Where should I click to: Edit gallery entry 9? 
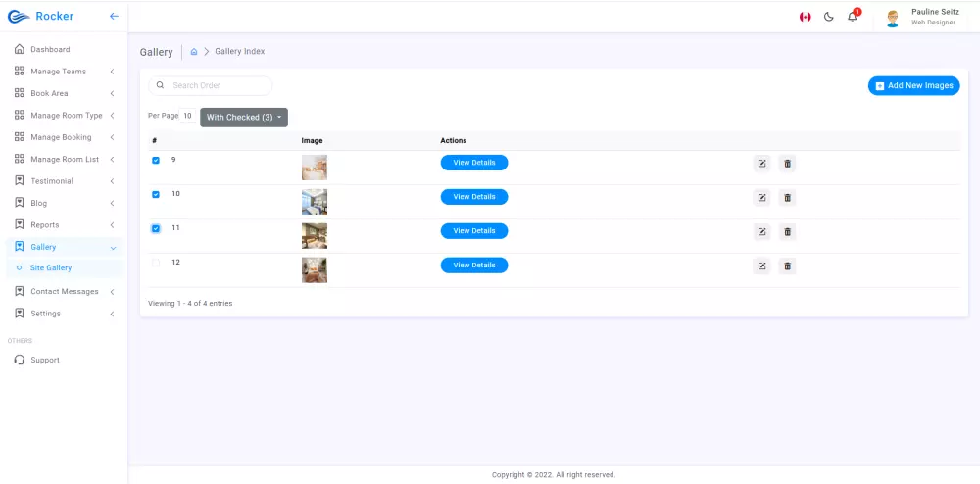(761, 164)
